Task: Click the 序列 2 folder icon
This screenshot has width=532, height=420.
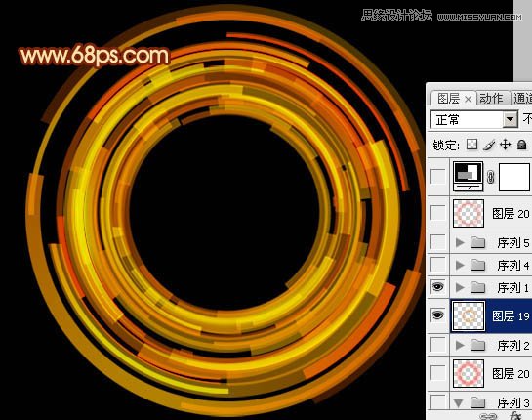Action: point(477,346)
